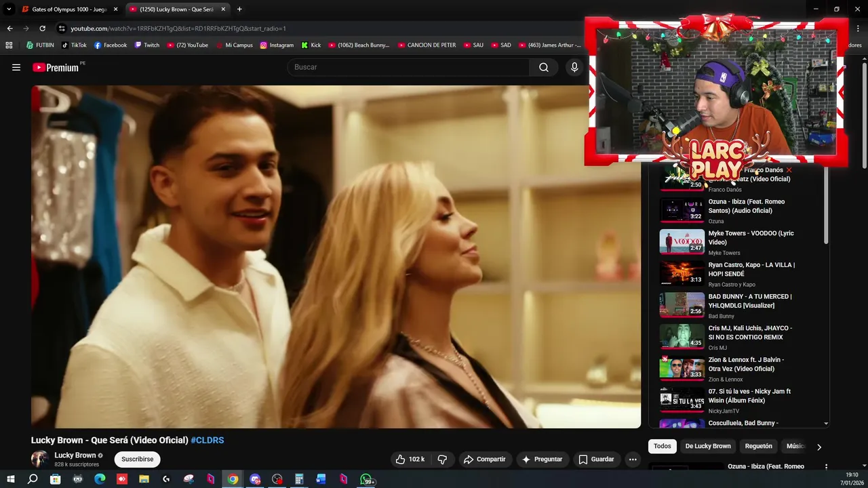Click in the Buscar search field
This screenshot has width=868, height=488.
coord(409,67)
